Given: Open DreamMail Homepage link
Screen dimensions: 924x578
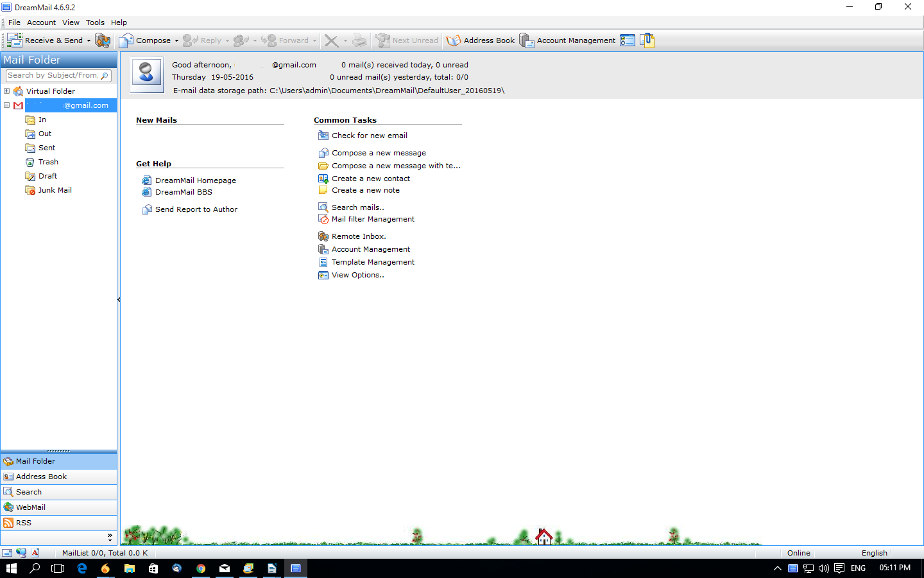Looking at the screenshot, I should click(196, 180).
